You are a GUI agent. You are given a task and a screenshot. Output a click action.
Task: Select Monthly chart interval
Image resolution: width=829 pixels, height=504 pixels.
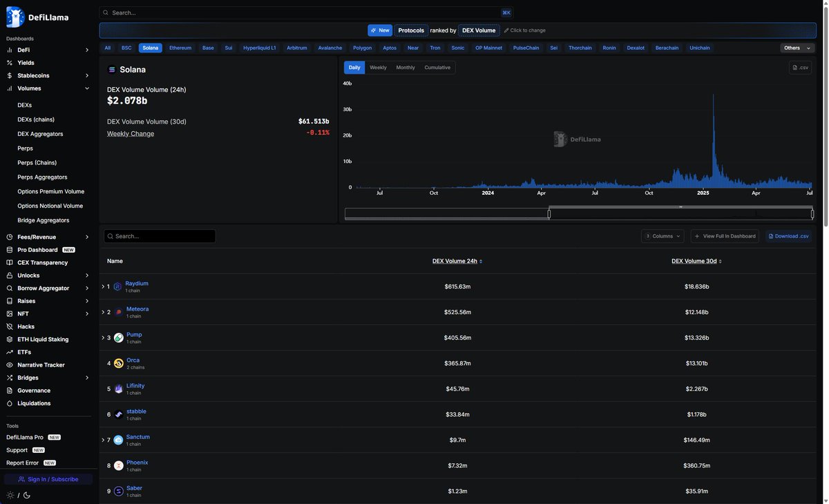[x=406, y=68]
